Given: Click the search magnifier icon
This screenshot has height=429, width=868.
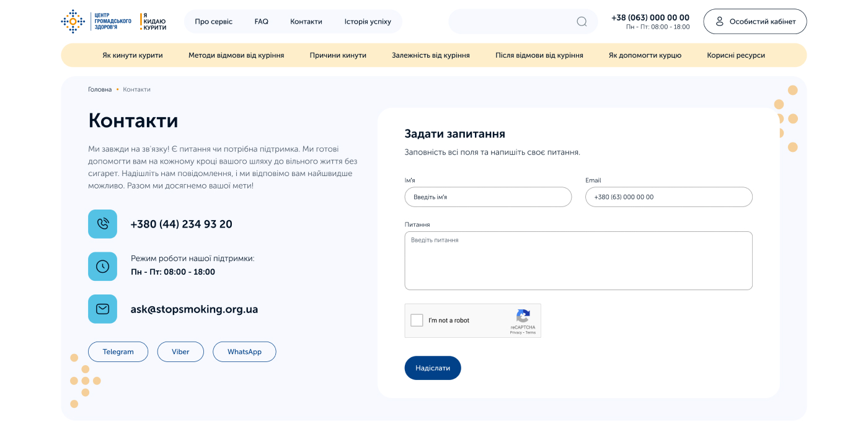Looking at the screenshot, I should point(582,22).
